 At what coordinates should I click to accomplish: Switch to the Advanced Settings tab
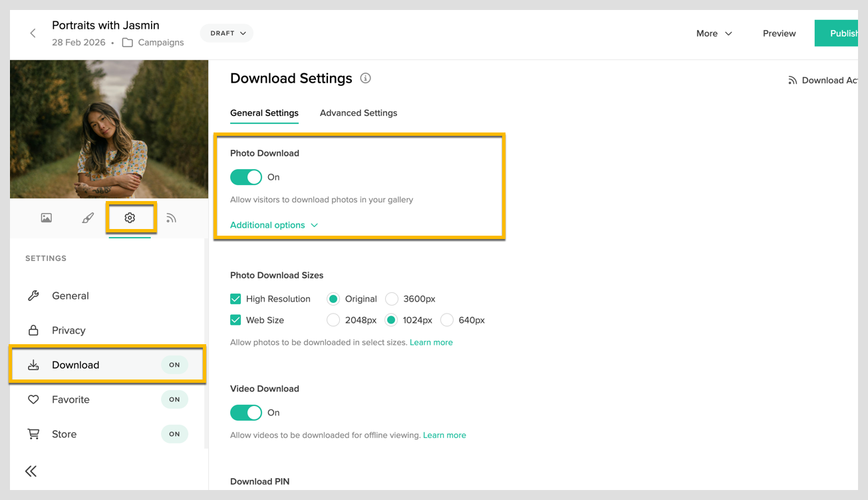tap(359, 113)
